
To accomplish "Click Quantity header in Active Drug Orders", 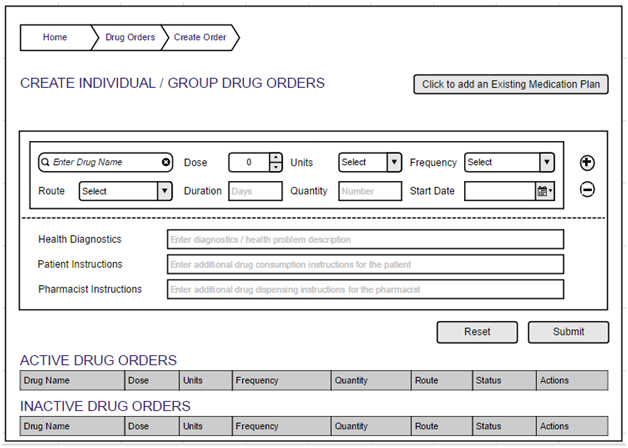I will pyautogui.click(x=371, y=380).
